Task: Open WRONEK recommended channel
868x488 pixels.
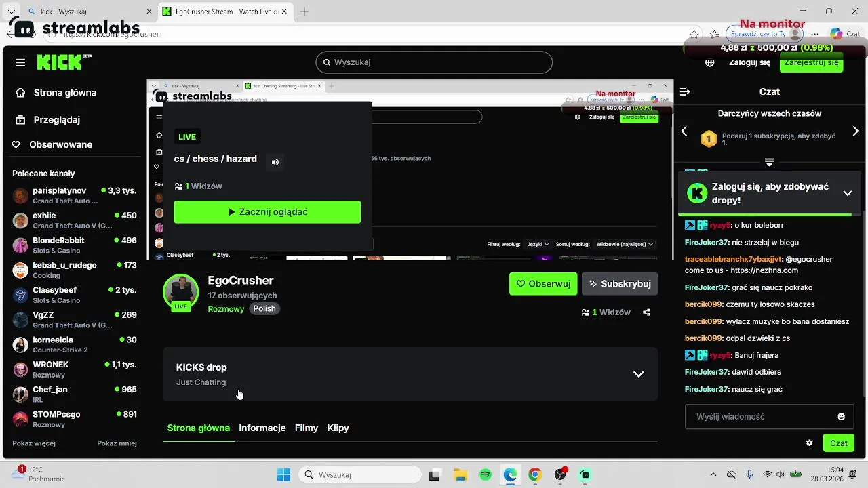Action: (x=75, y=369)
